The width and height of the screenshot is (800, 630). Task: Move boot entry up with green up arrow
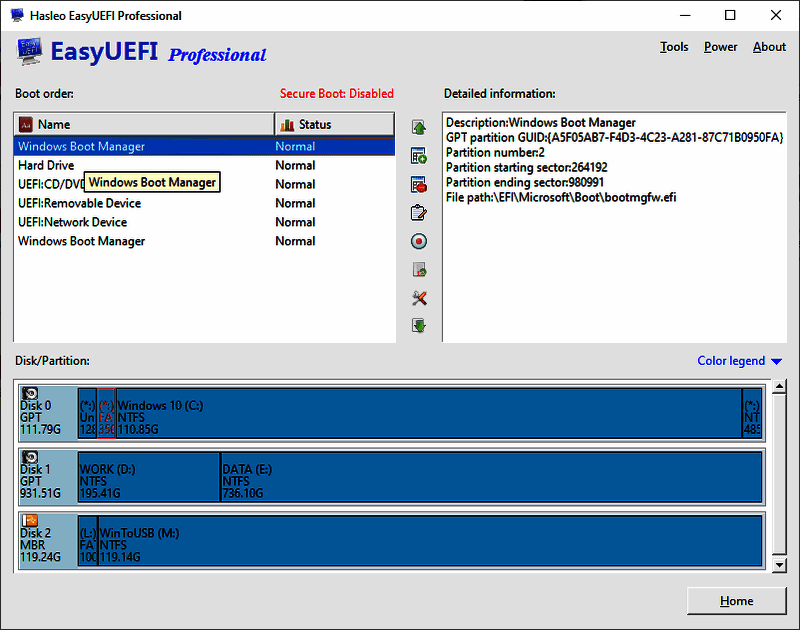(x=419, y=128)
